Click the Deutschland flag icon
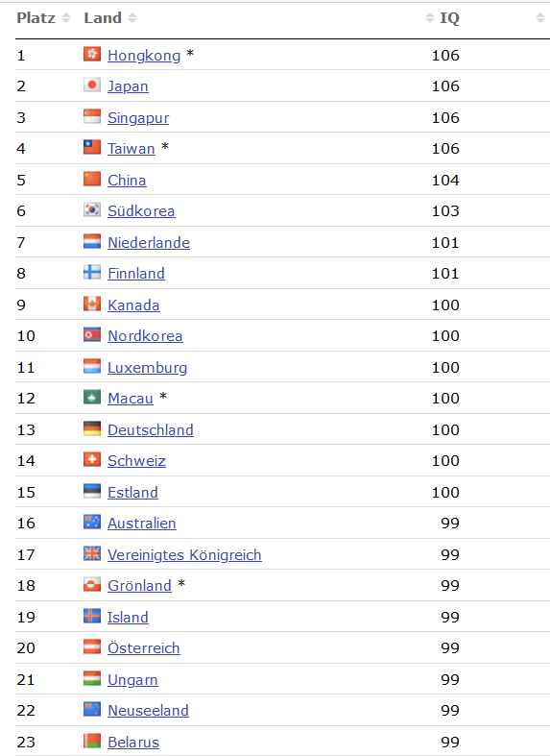550x756 pixels. tap(92, 428)
